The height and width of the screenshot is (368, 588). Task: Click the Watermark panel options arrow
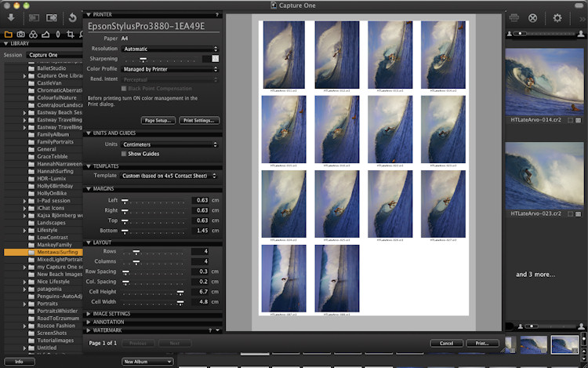(217, 330)
